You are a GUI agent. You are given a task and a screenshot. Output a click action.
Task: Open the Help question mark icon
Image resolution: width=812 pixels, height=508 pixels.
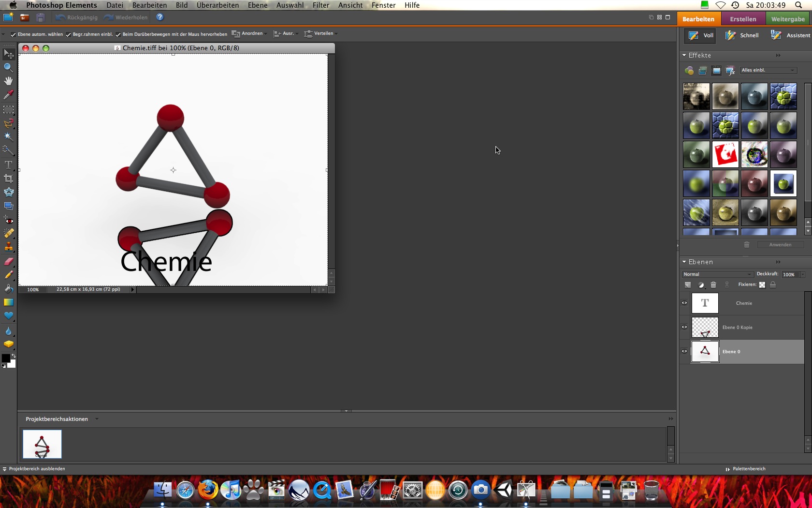coord(160,17)
